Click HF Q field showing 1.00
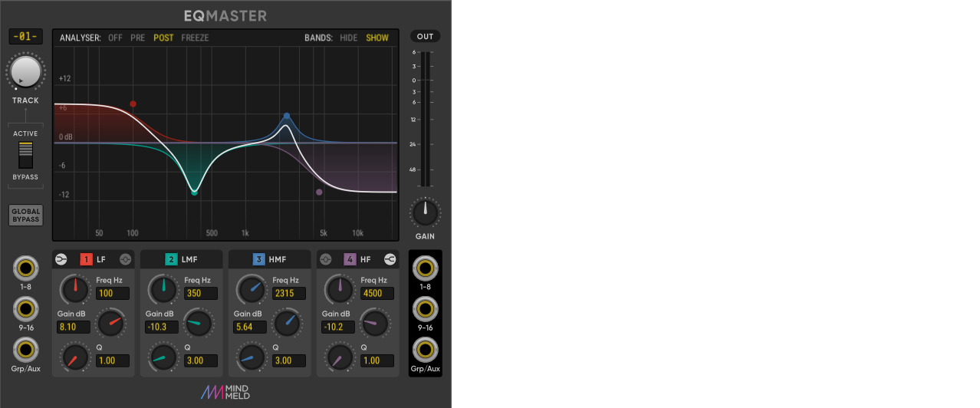980x408 pixels. tap(377, 360)
